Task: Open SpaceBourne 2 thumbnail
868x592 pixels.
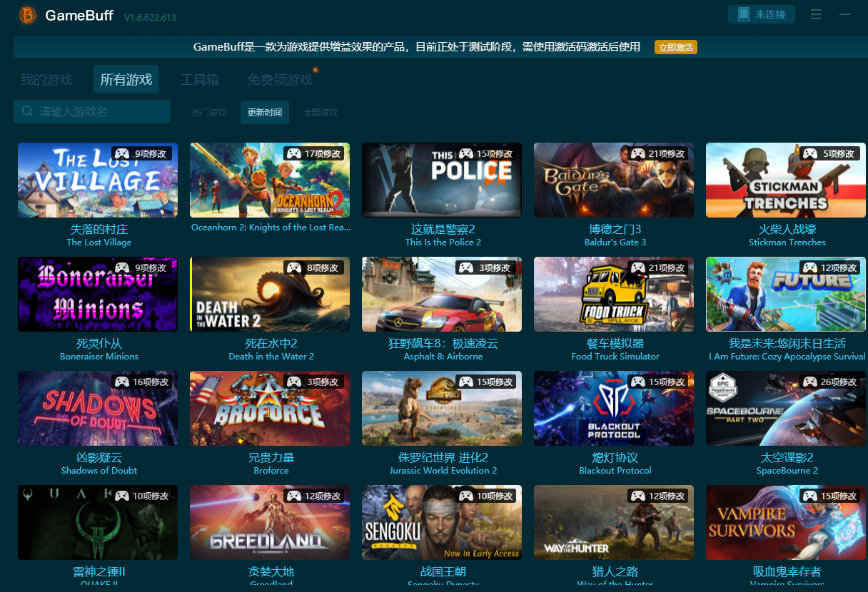Action: pos(786,408)
